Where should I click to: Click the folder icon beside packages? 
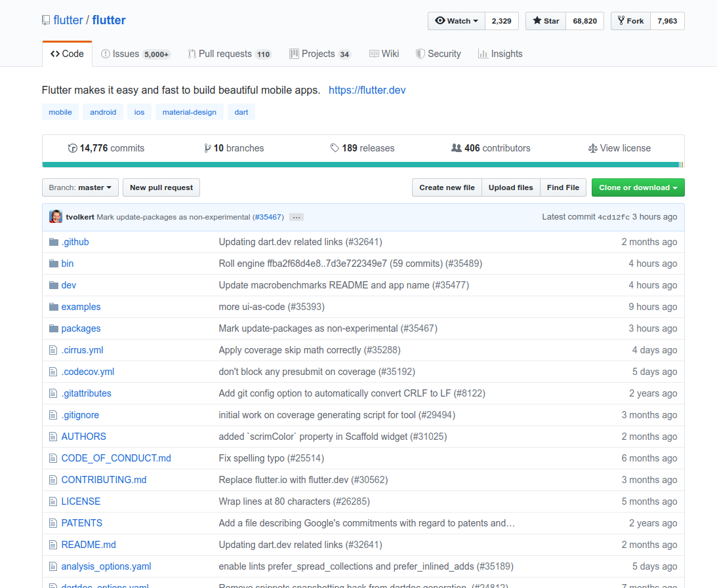coord(54,328)
